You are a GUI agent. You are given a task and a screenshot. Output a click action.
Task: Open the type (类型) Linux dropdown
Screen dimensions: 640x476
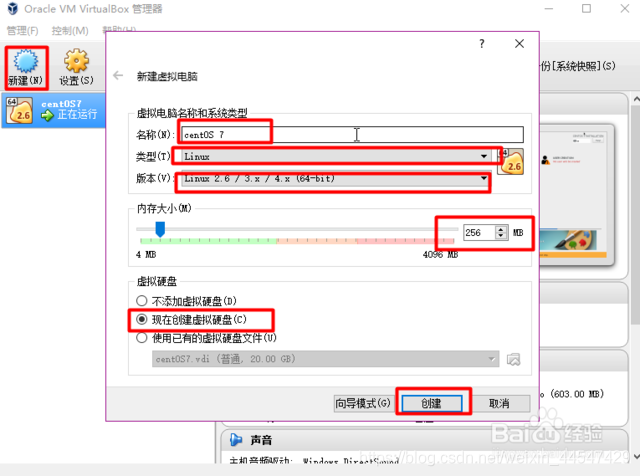tap(335, 156)
